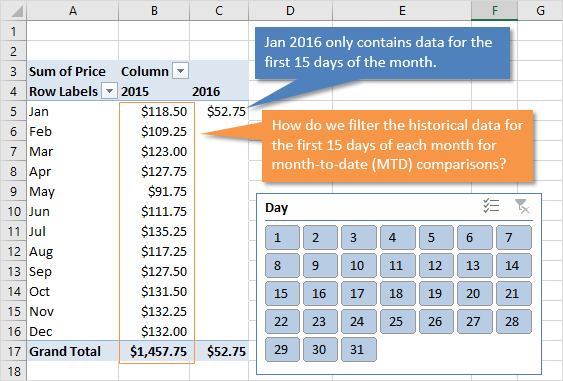Click the May value $91.75
This screenshot has height=381, width=563.
pyautogui.click(x=154, y=191)
